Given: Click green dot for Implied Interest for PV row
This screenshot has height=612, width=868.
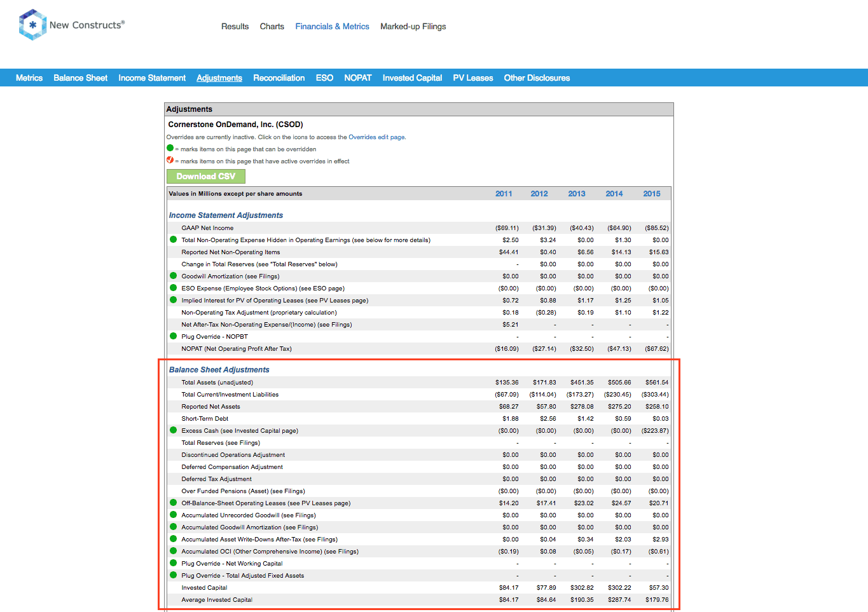Looking at the screenshot, I should tap(173, 300).
